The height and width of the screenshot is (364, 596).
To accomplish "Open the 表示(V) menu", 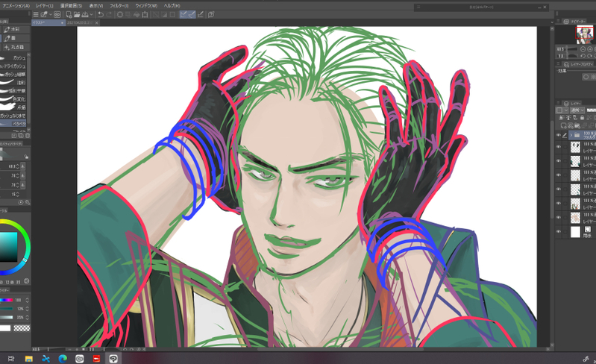I will 95,6.
